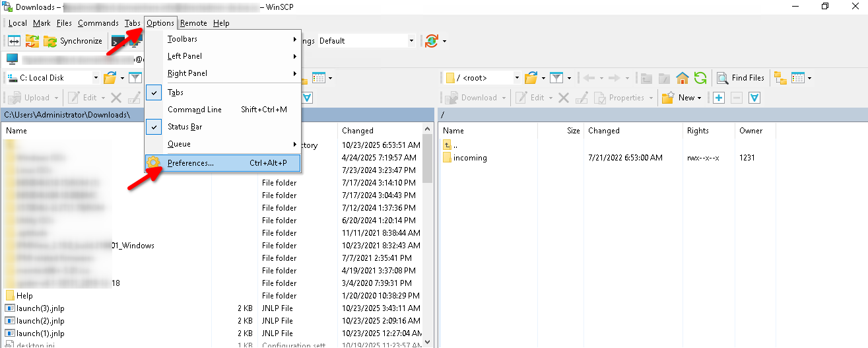Open local directory folder icon
This screenshot has width=868, height=348.
pos(110,78)
